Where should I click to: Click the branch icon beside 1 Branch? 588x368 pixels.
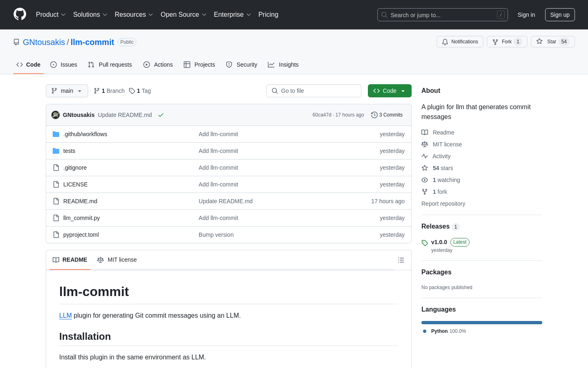97,91
